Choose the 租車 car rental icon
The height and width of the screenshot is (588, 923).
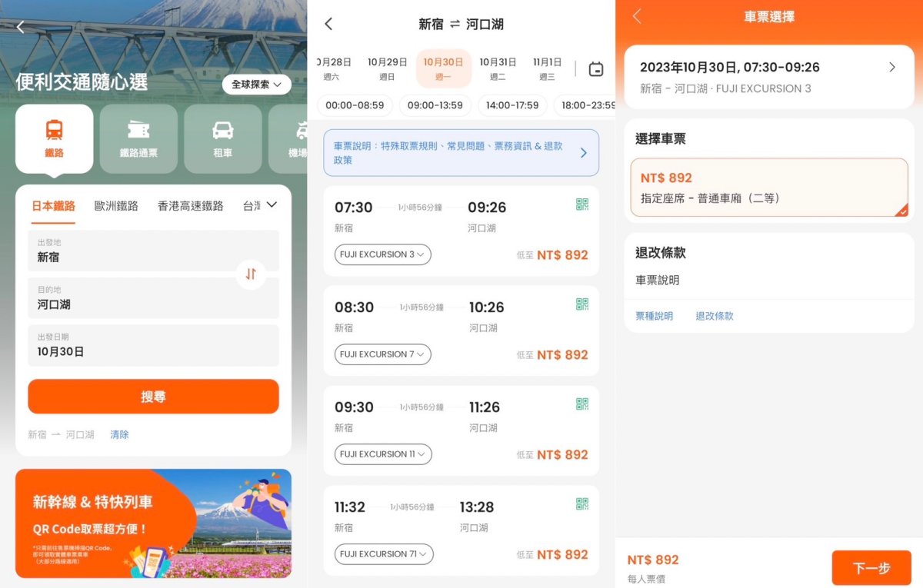click(x=222, y=138)
